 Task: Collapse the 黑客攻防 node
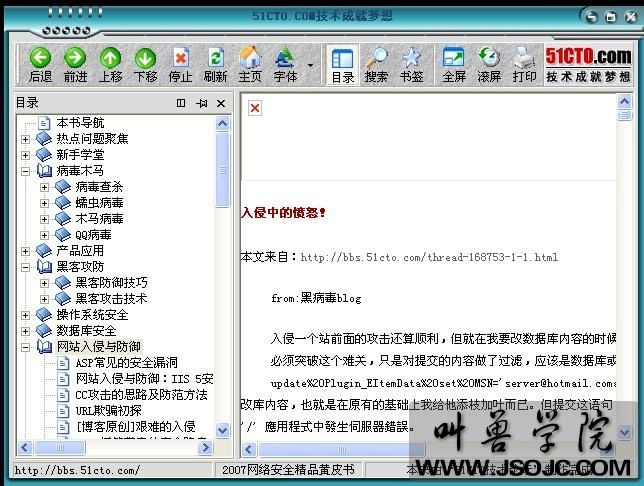[x=25, y=267]
